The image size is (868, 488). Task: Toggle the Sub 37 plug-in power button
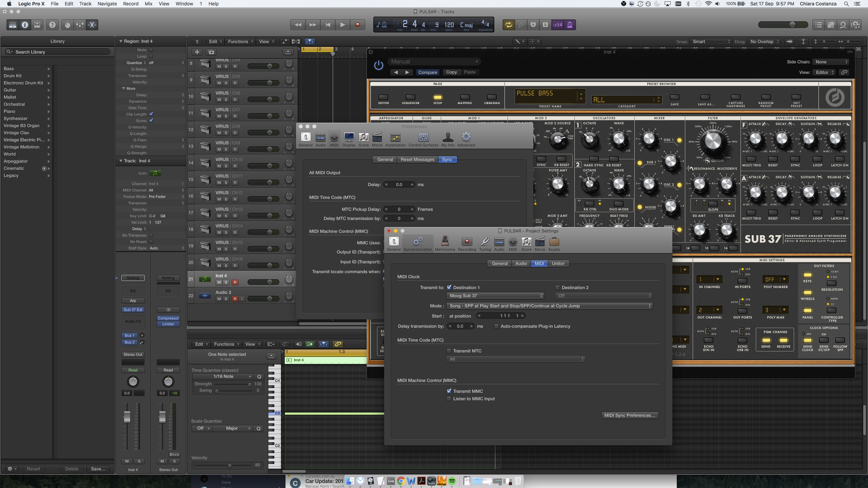tap(378, 65)
